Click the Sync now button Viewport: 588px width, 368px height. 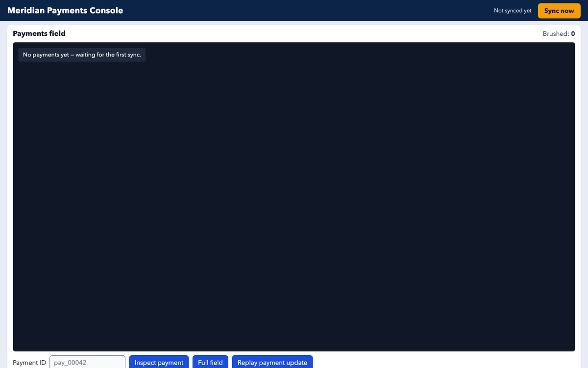pos(559,11)
